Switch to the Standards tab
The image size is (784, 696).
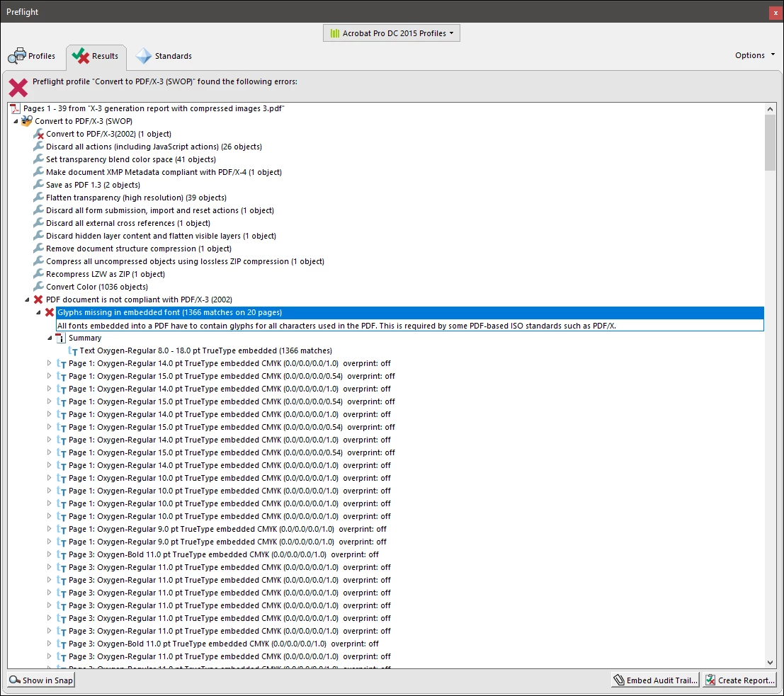(164, 56)
